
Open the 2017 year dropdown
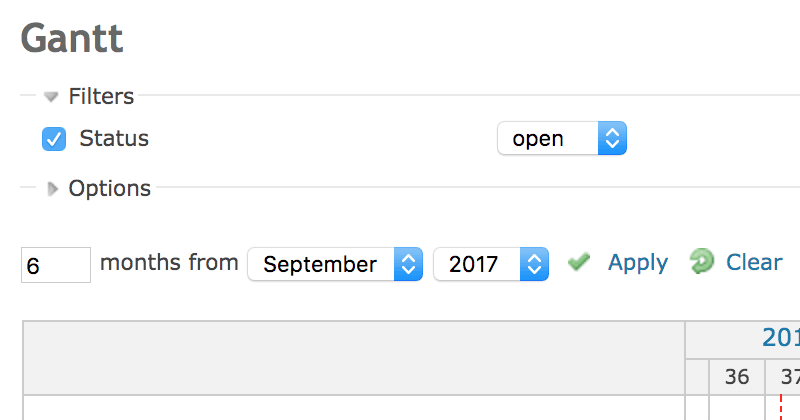click(x=491, y=264)
